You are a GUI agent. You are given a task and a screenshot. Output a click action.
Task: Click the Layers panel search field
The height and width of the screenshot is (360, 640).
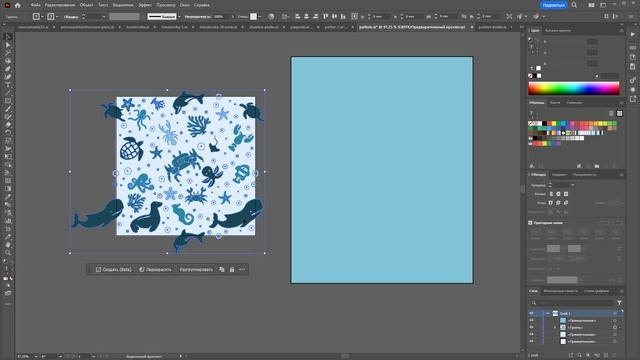click(x=572, y=302)
